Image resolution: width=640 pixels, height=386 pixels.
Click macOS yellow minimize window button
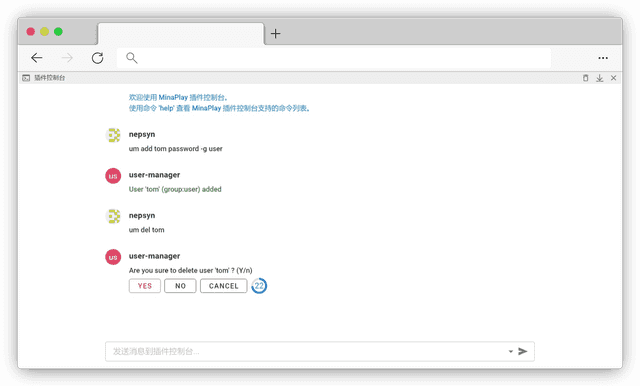point(44,31)
